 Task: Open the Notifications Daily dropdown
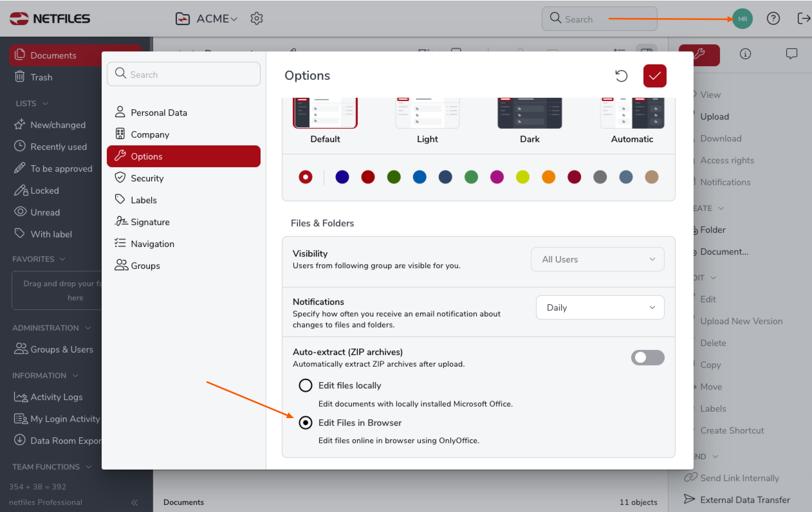600,307
